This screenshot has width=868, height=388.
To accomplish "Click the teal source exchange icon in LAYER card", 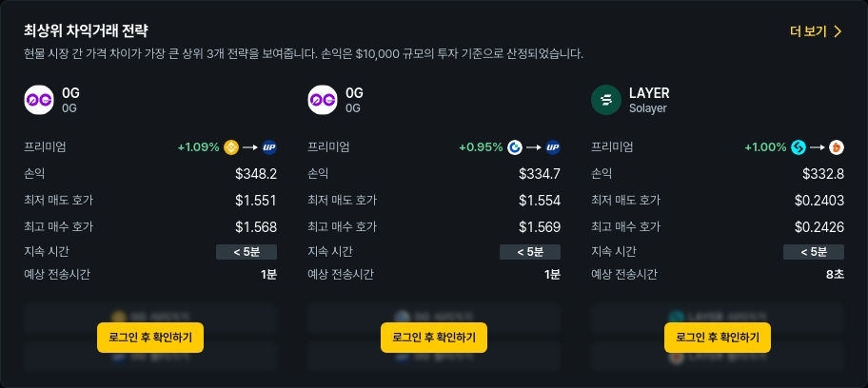I will pyautogui.click(x=799, y=147).
